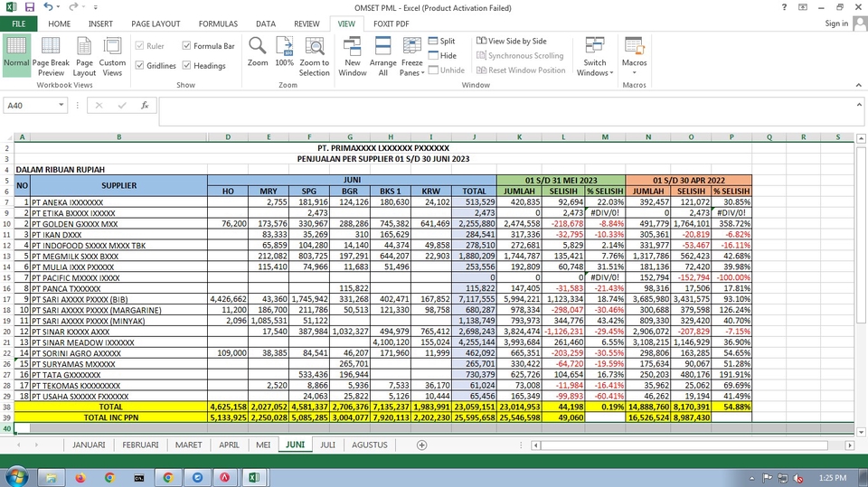This screenshot has height=487, width=868.
Task: Add a new sheet with plus button
Action: (x=422, y=445)
